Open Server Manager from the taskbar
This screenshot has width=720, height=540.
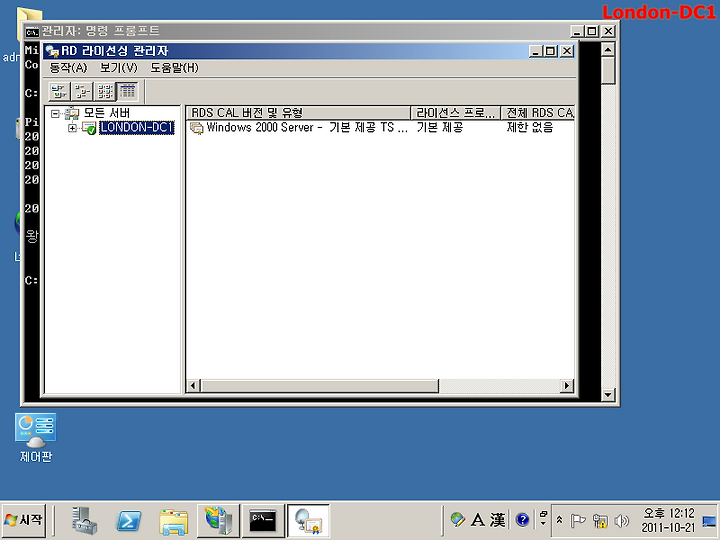(84, 521)
